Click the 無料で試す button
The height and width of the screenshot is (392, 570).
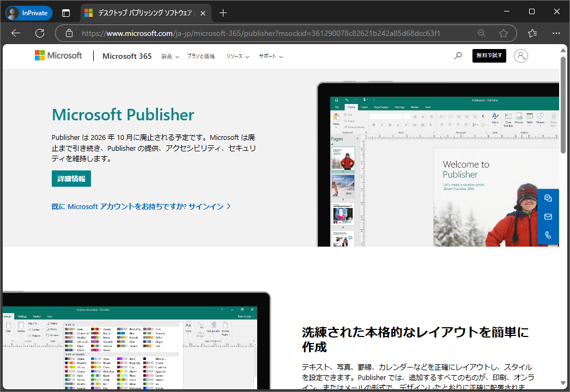[489, 56]
